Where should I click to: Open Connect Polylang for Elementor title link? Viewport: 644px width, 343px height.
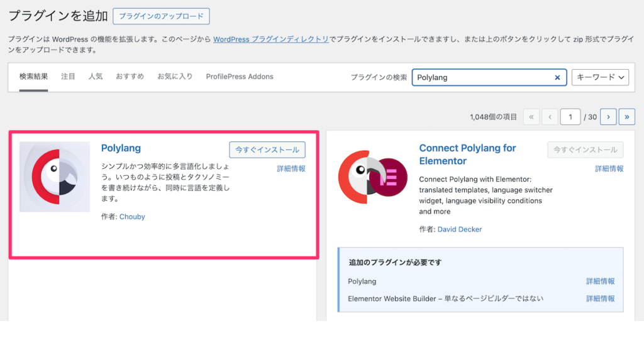click(x=467, y=155)
